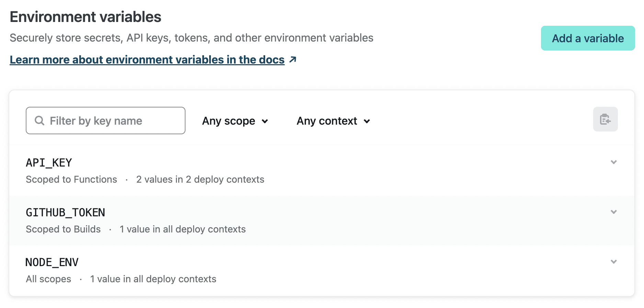
Task: Click the Add a variable button
Action: [x=587, y=38]
